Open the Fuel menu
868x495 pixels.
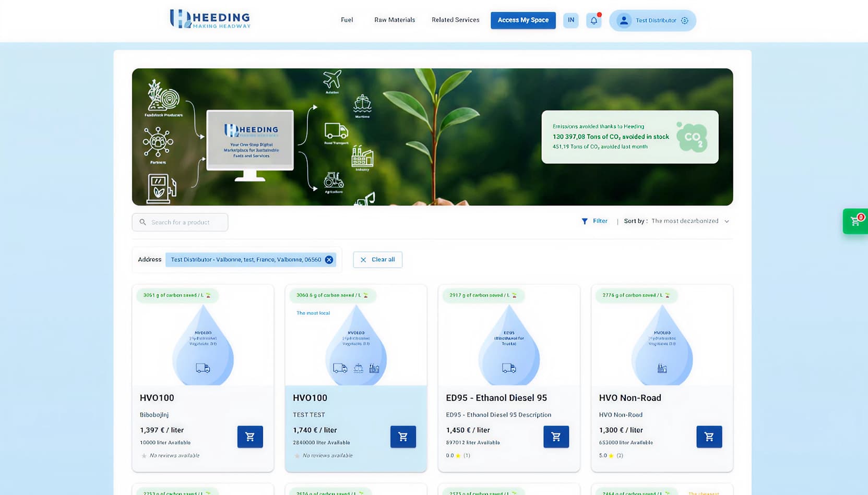coord(347,20)
